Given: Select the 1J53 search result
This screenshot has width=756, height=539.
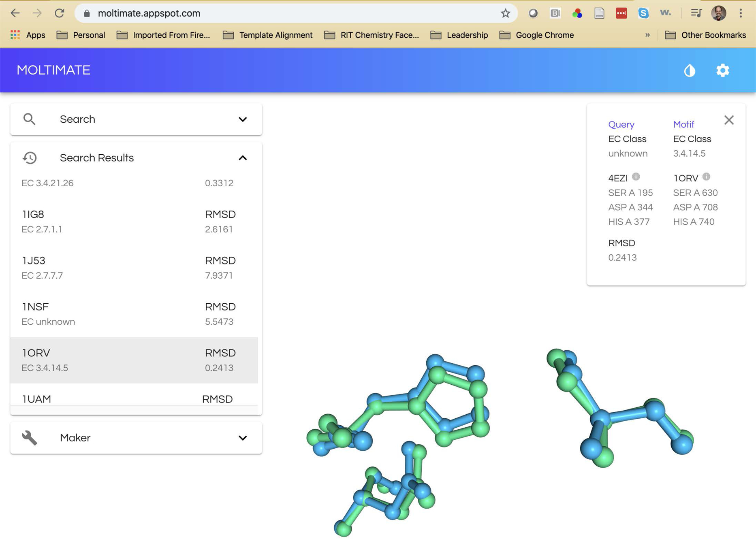Looking at the screenshot, I should pos(134,268).
